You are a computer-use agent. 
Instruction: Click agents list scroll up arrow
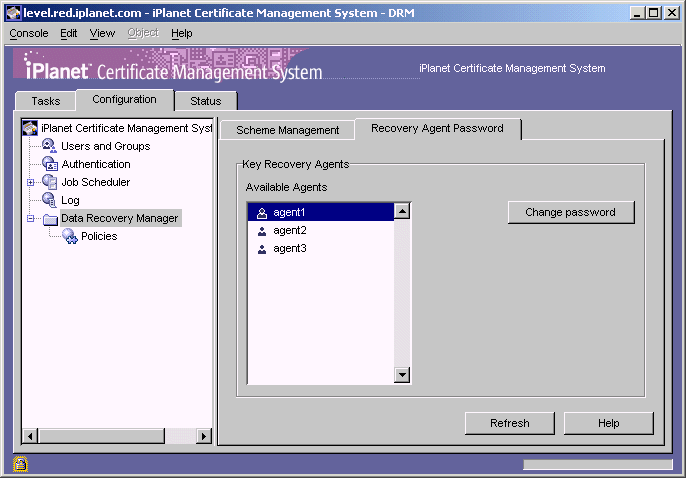[402, 211]
